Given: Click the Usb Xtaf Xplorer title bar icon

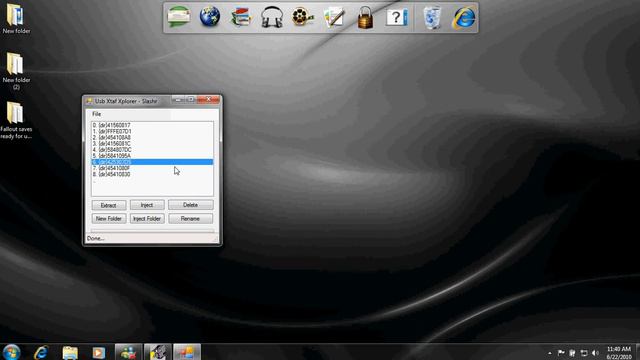Looking at the screenshot, I should point(89,101).
